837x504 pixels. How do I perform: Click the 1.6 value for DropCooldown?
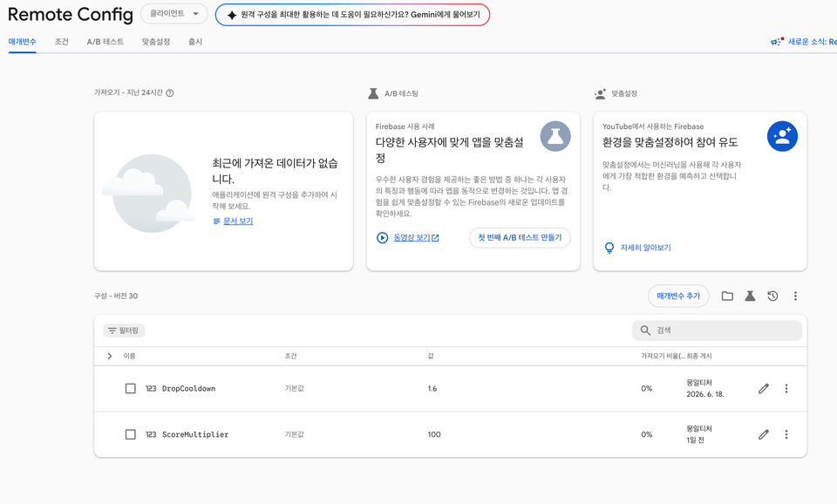click(432, 389)
